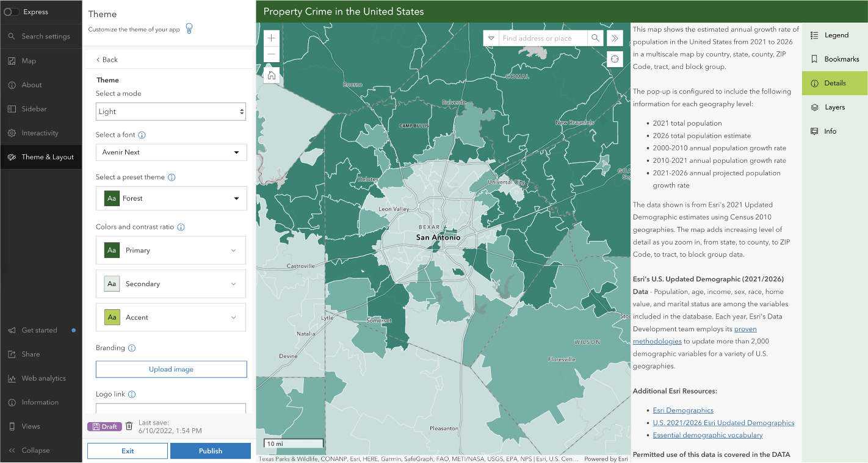Open U.S. 2021/2026 Esri Updated Demographics link

pos(723,423)
